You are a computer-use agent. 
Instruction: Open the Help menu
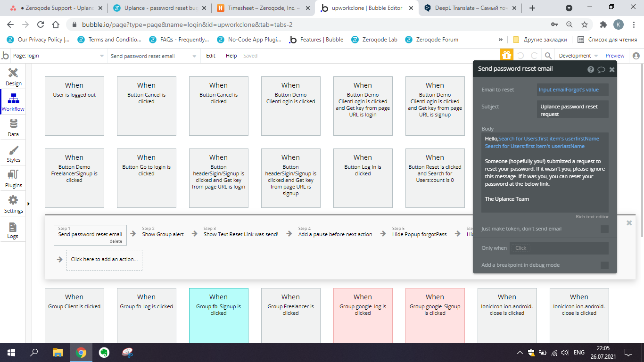pyautogui.click(x=231, y=56)
